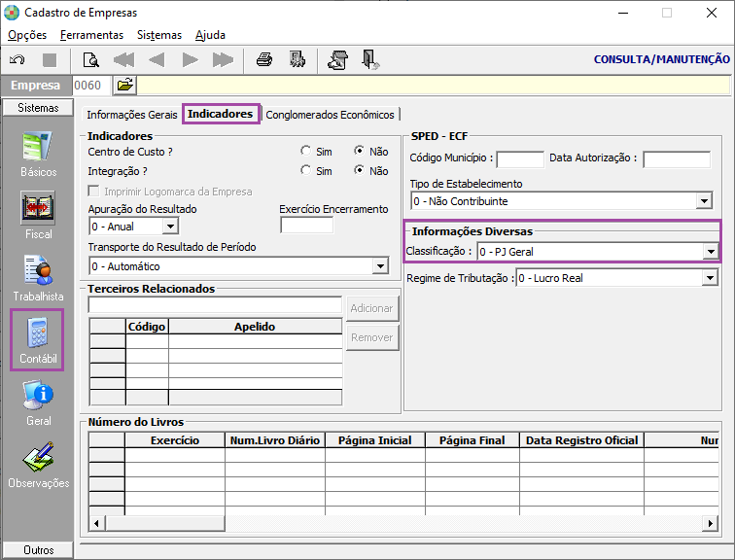This screenshot has width=735, height=560.
Task: Select Sim for Integração
Action: pyautogui.click(x=305, y=170)
